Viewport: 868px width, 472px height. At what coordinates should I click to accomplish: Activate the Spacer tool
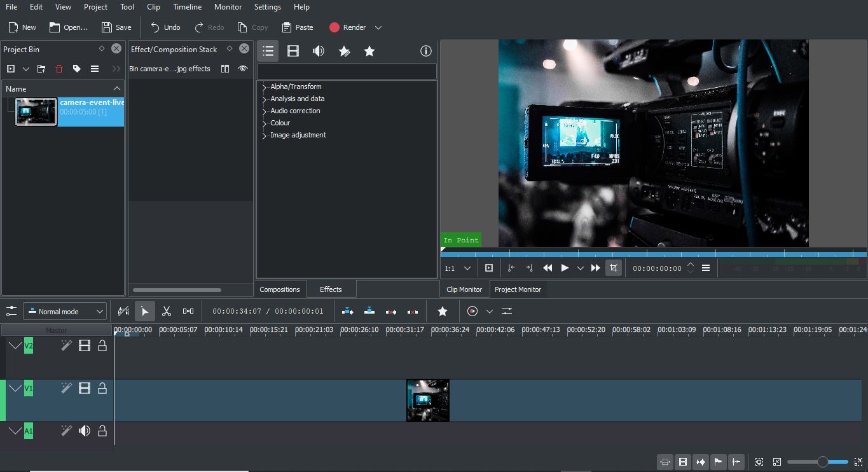point(187,311)
